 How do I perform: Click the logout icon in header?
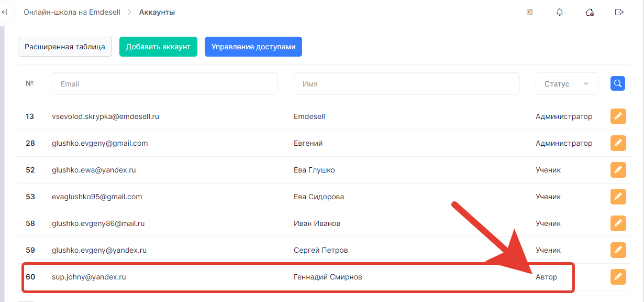(619, 12)
